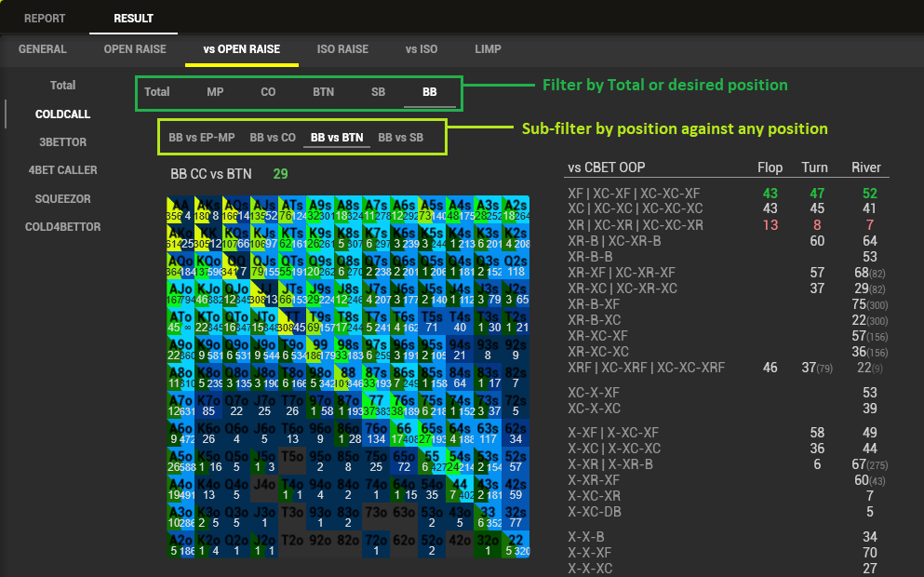
Task: Choose 3BETTOR in the left sidebar
Action: coord(63,142)
